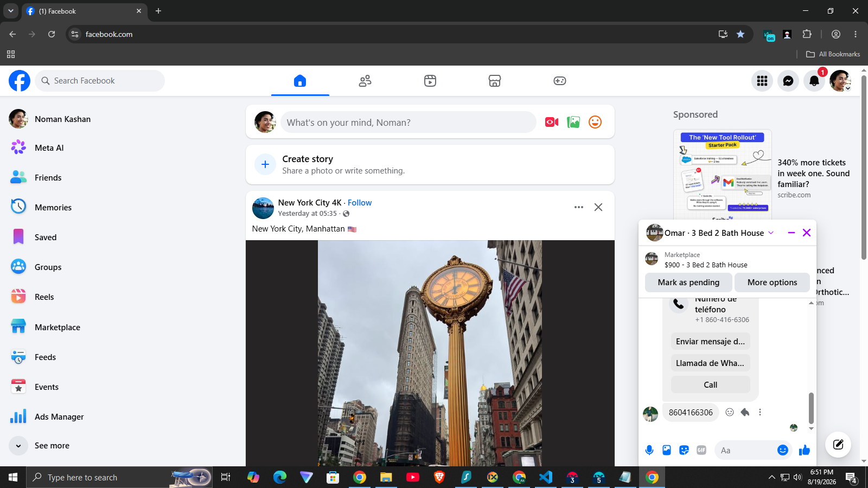Go to the Friends tab icon in top navigation

(x=365, y=81)
